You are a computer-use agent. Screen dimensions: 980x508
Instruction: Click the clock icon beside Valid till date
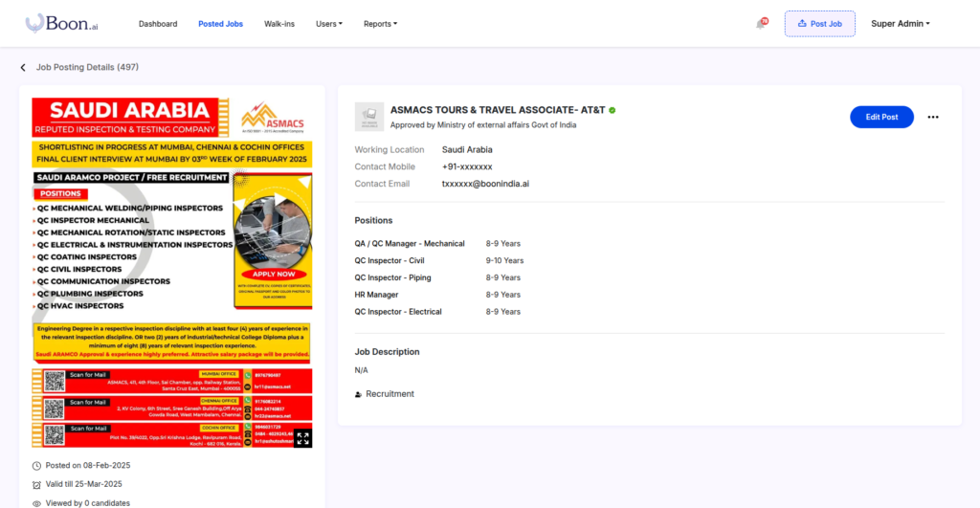point(36,484)
